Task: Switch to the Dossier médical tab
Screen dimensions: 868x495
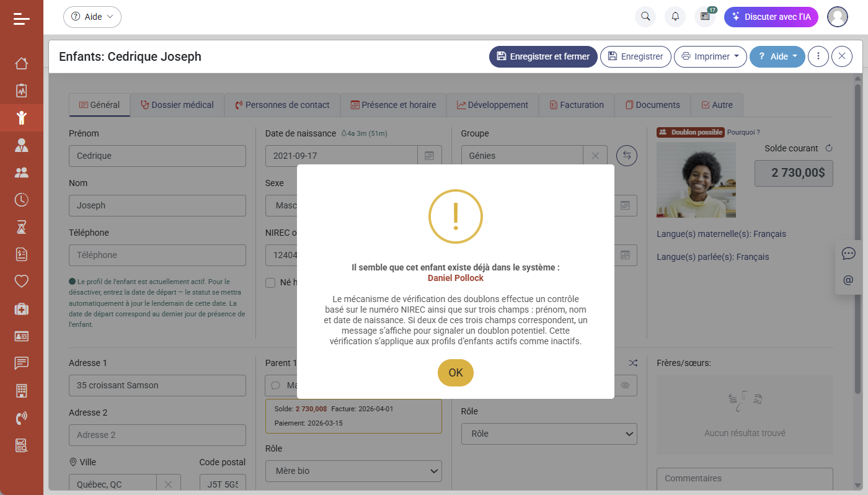Action: point(177,105)
